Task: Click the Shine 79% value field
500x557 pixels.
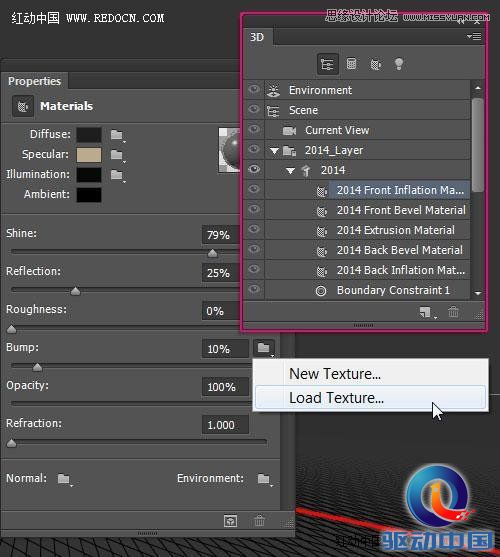Action: [x=221, y=235]
